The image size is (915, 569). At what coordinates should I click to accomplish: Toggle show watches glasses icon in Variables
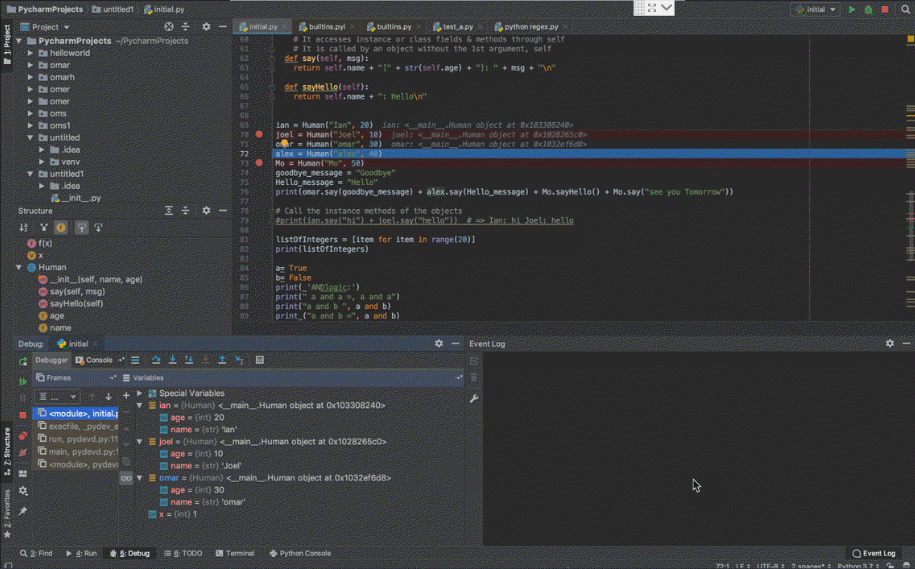[x=126, y=479]
